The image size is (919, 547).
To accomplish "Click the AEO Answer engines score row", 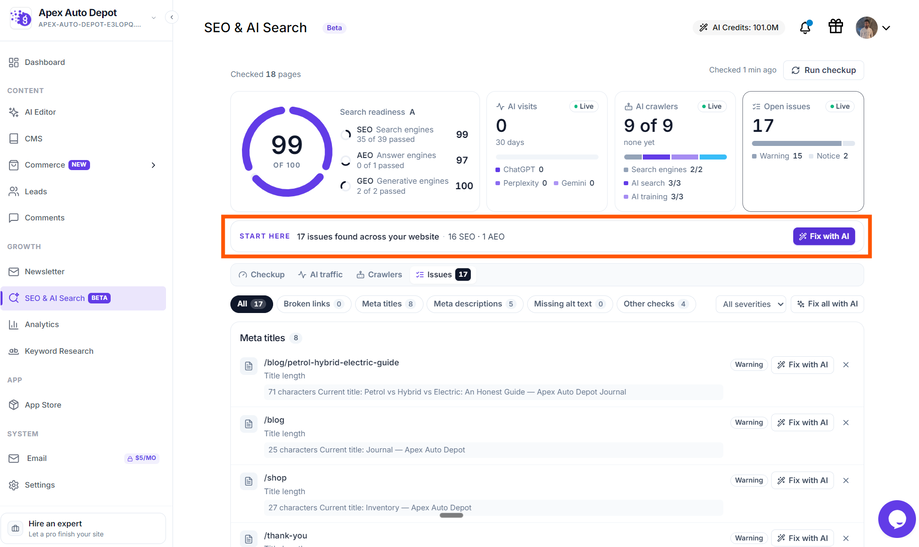I will coord(406,160).
